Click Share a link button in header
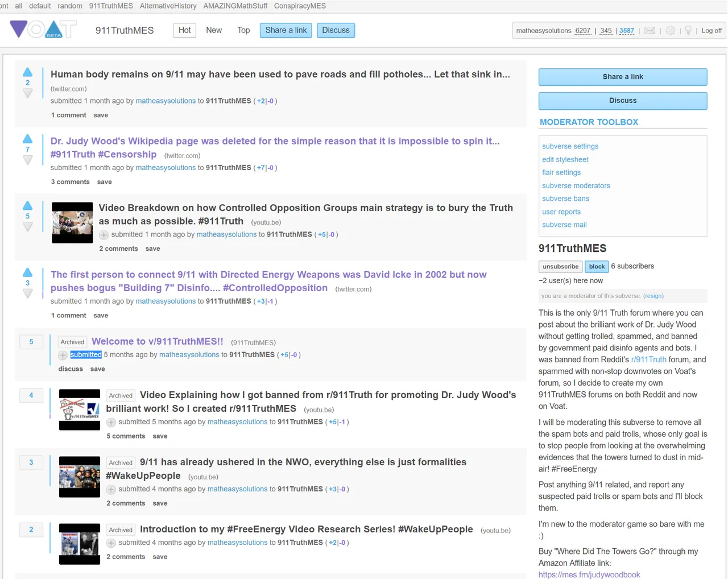The width and height of the screenshot is (728, 579). coord(286,30)
